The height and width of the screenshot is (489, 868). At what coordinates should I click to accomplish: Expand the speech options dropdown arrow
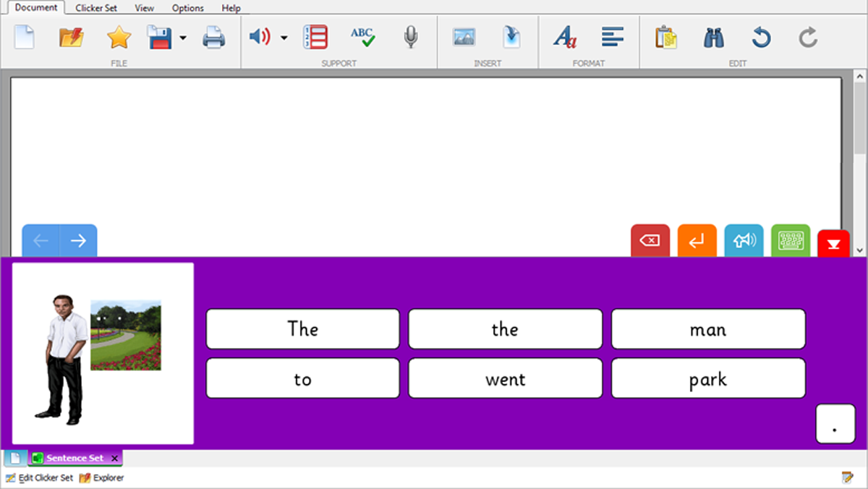[284, 38]
